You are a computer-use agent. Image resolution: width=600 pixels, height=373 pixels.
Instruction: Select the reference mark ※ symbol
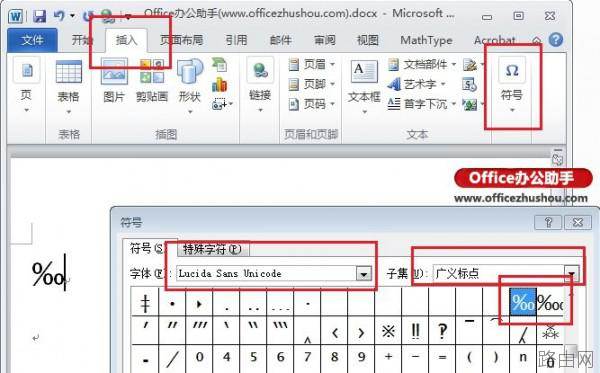[x=388, y=331]
